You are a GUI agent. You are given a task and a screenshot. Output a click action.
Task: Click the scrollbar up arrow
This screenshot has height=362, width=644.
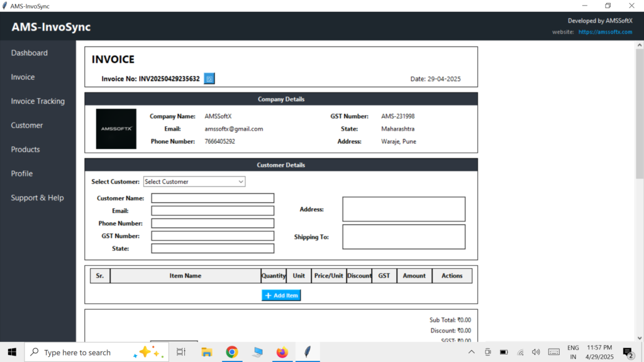click(x=640, y=45)
